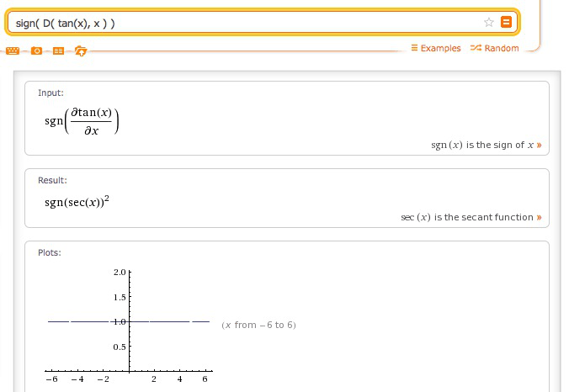The image size is (569, 392).
Task: Expand the secant function definition arrows
Action: click(539, 217)
